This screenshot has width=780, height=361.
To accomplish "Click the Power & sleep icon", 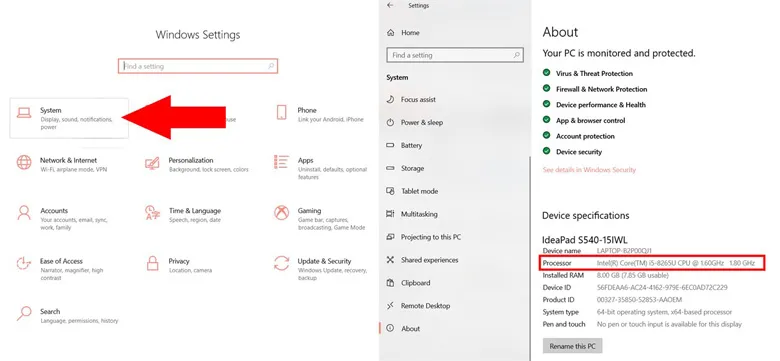I will [x=390, y=122].
